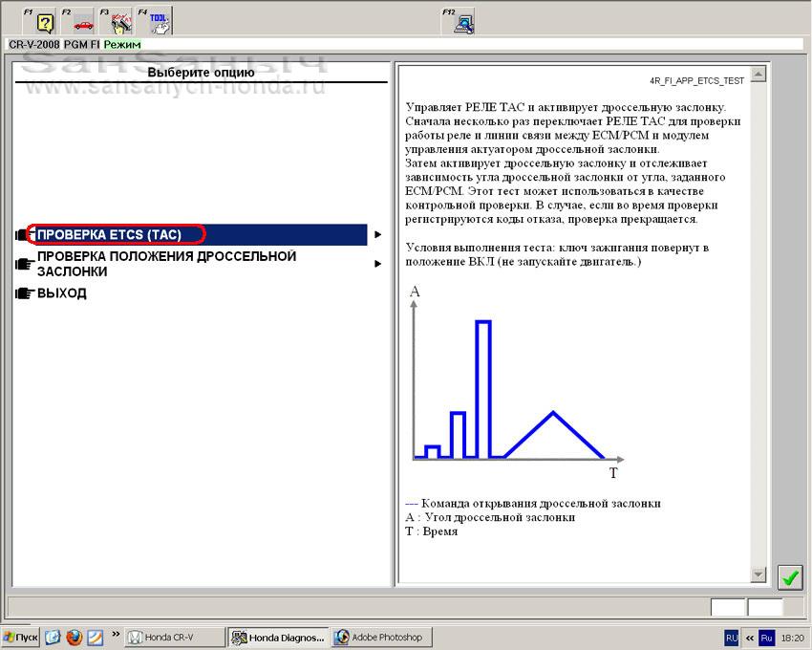Expand quick launch overflow chevron

tap(116, 634)
